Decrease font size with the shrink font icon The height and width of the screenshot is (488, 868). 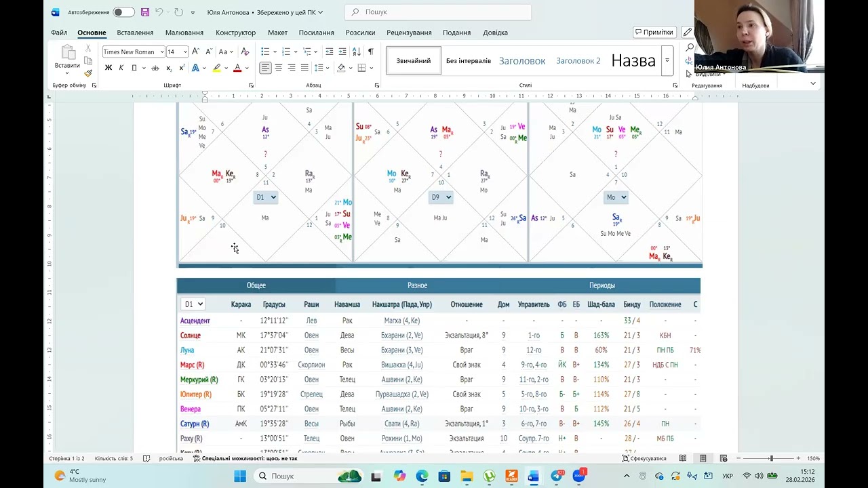(208, 52)
